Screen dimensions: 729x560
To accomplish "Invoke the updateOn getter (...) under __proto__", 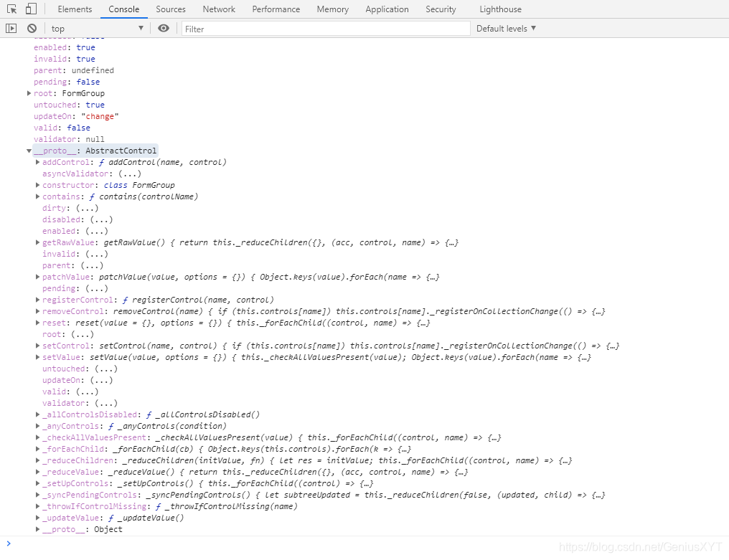I will (101, 380).
